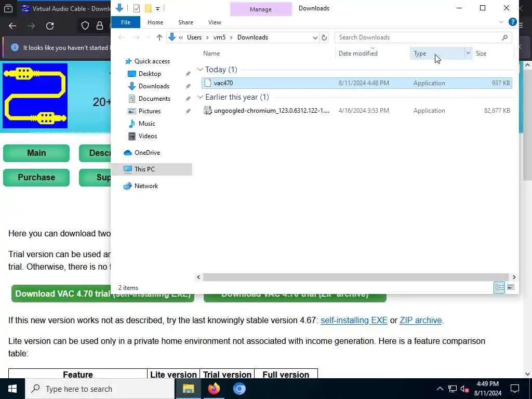Open address bar previous locations dropdown
The height and width of the screenshot is (399, 532).
coord(315,37)
